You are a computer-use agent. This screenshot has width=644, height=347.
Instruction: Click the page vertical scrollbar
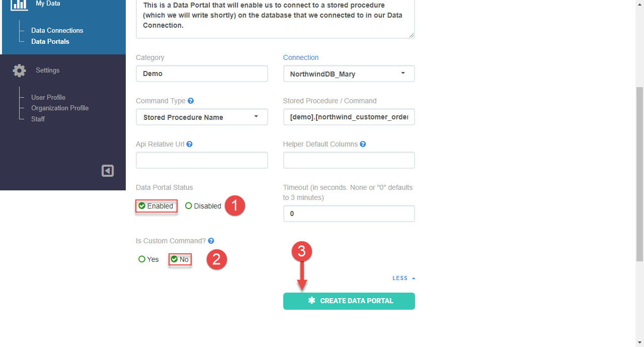click(640, 174)
